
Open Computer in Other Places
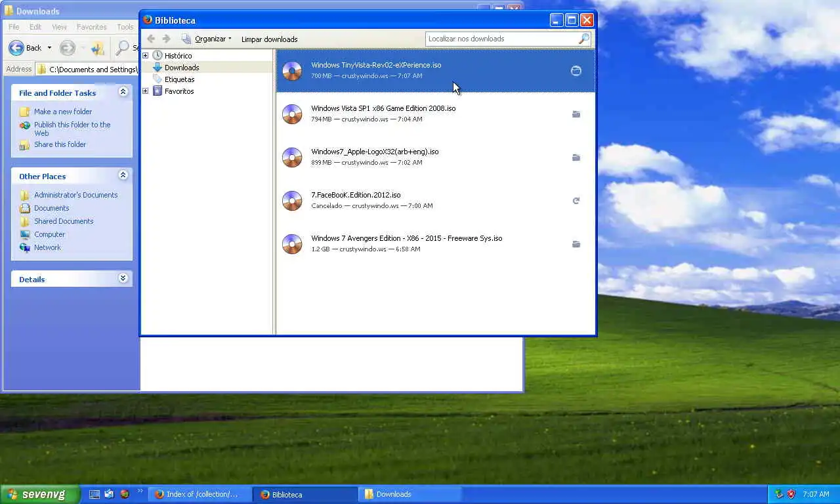coord(49,234)
